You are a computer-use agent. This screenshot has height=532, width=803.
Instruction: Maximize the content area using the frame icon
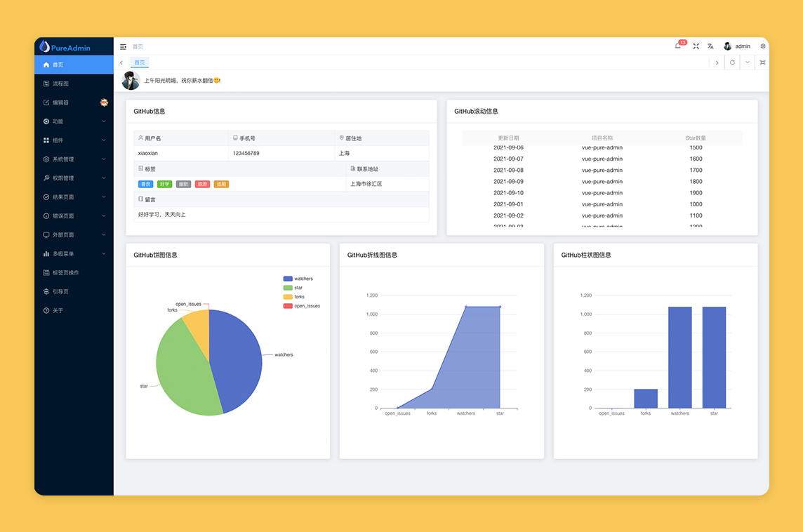pyautogui.click(x=762, y=62)
